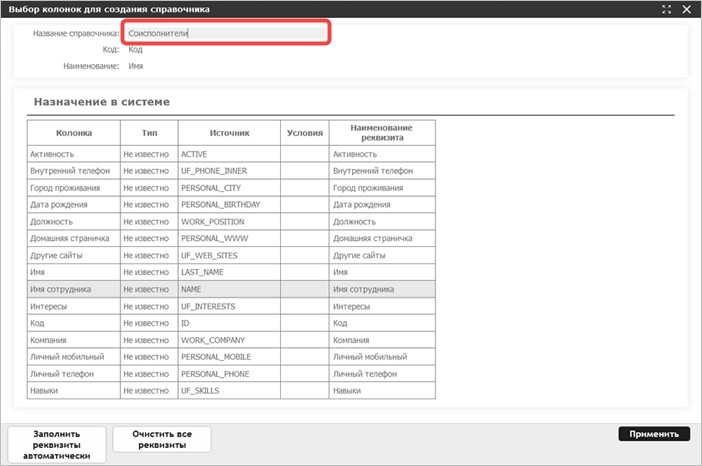Select the PERSONAL_BIRTHDAY source cell
702x466 pixels.
pyautogui.click(x=229, y=205)
